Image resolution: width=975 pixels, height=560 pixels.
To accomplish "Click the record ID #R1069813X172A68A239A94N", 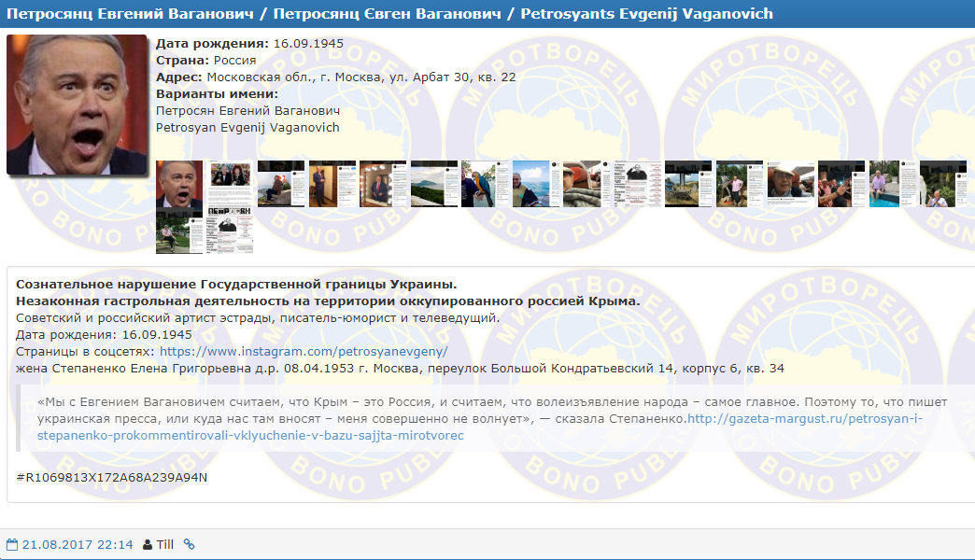I will pos(112,478).
